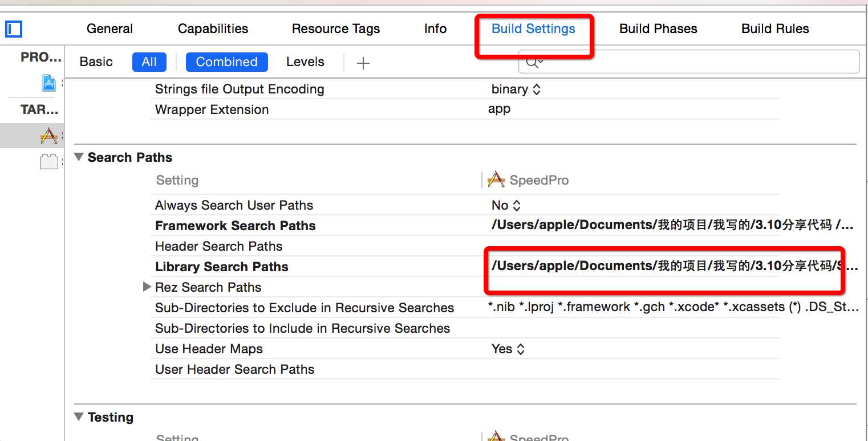Show only Basic build settings
The height and width of the screenshot is (441, 868).
tap(96, 62)
